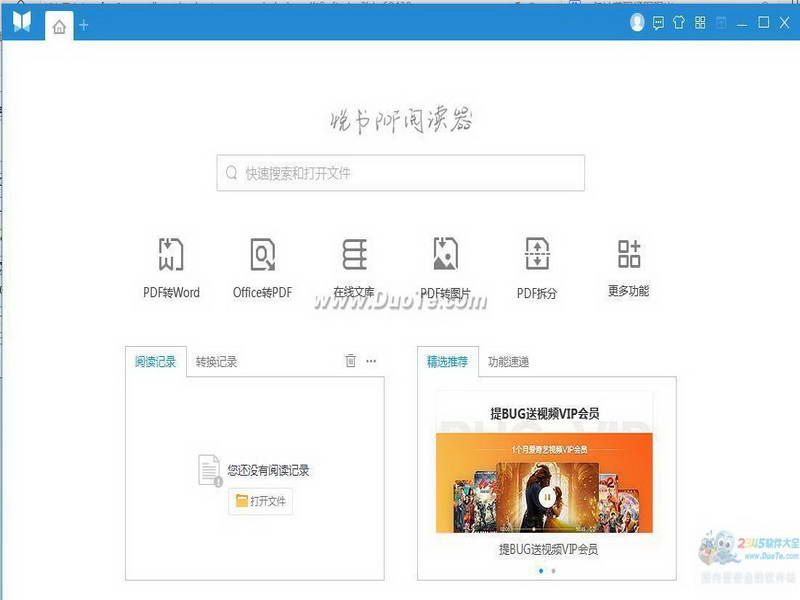Show 更多功能 more features

tap(629, 268)
